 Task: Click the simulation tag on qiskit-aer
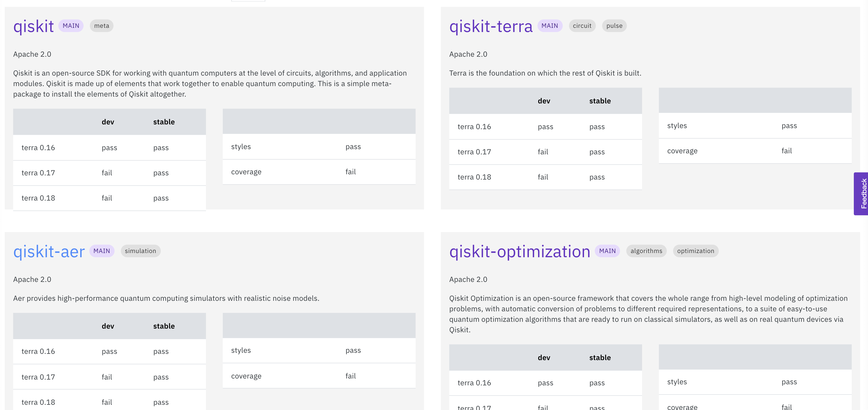click(x=141, y=251)
